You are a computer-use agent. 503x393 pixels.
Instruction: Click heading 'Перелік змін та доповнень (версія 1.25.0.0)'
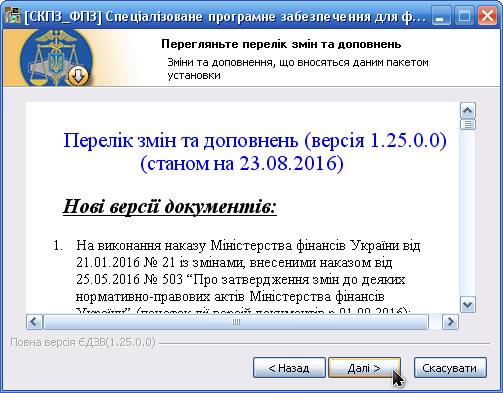(x=255, y=140)
